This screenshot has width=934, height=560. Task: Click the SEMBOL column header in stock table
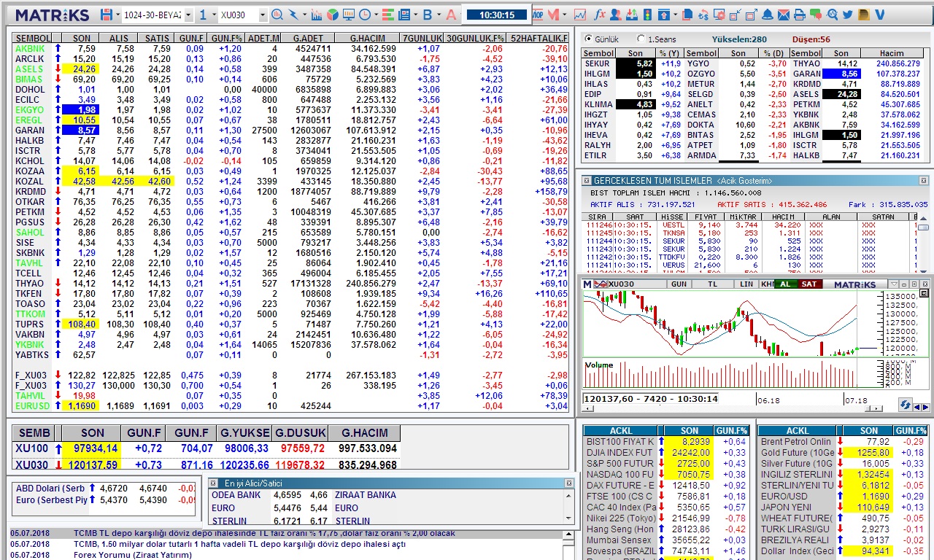[x=33, y=38]
